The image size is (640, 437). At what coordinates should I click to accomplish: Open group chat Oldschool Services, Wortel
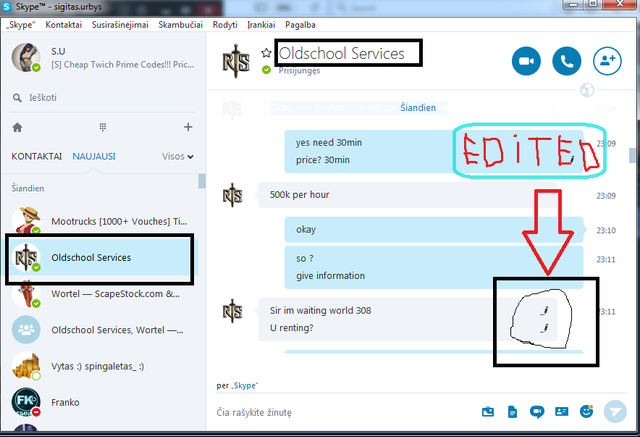100,330
